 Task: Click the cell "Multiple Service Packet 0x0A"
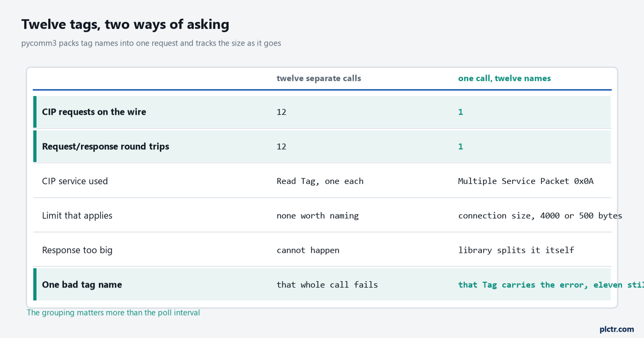(526, 181)
